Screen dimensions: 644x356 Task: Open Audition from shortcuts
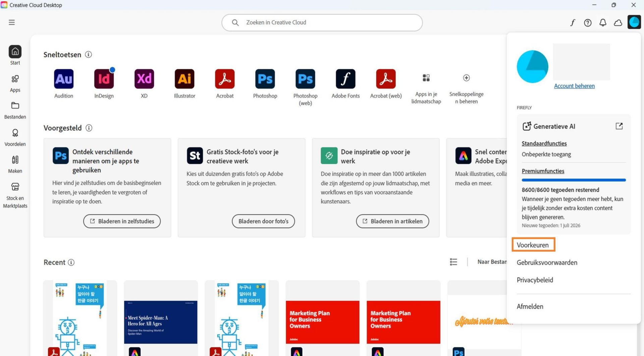[x=64, y=79]
